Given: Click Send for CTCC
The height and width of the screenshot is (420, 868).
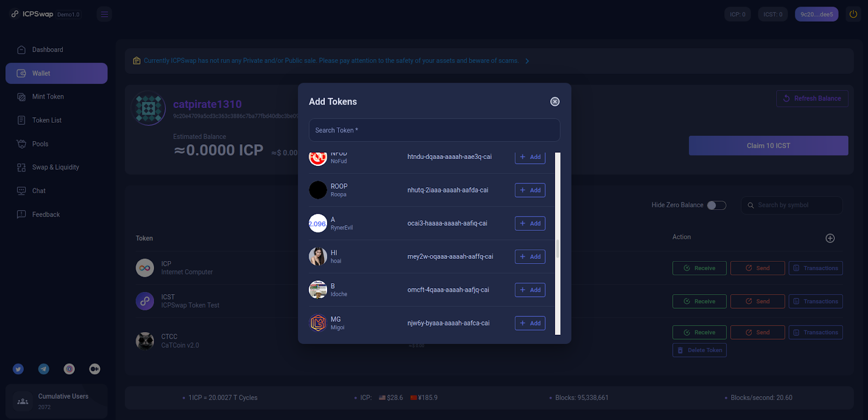Looking at the screenshot, I should 757,332.
